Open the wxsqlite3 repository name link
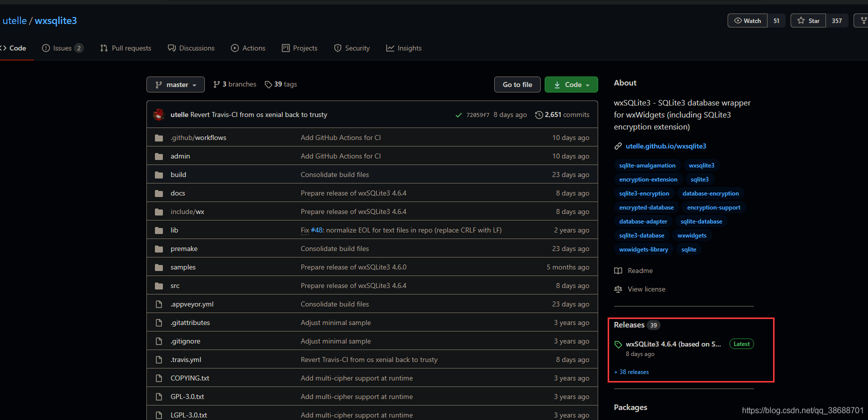 (56, 20)
